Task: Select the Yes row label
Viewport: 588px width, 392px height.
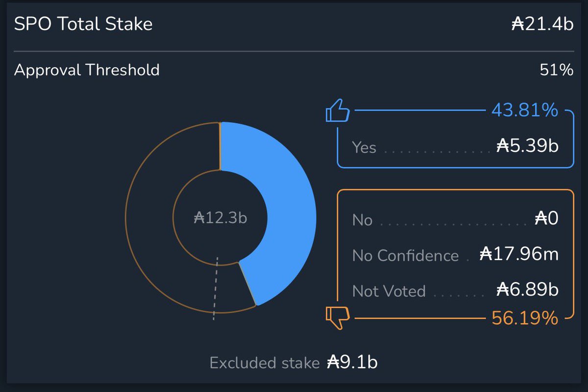Action: point(364,147)
